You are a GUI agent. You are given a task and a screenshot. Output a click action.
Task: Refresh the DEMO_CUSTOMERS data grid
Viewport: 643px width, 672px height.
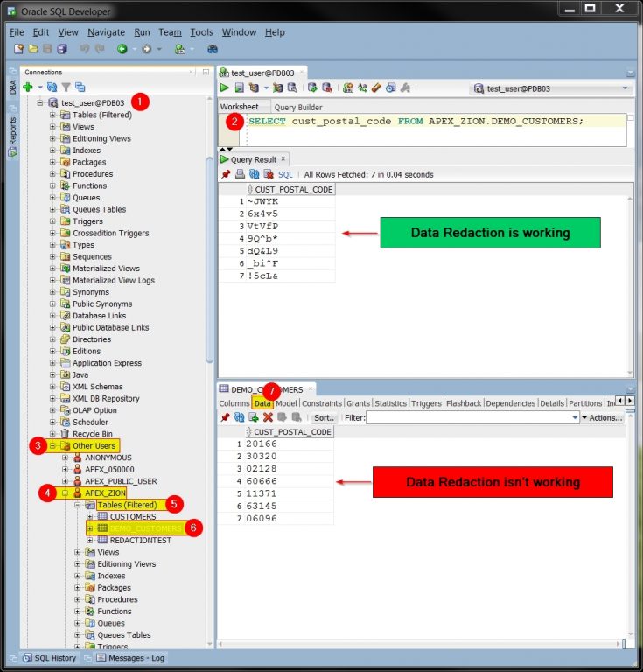(x=240, y=417)
